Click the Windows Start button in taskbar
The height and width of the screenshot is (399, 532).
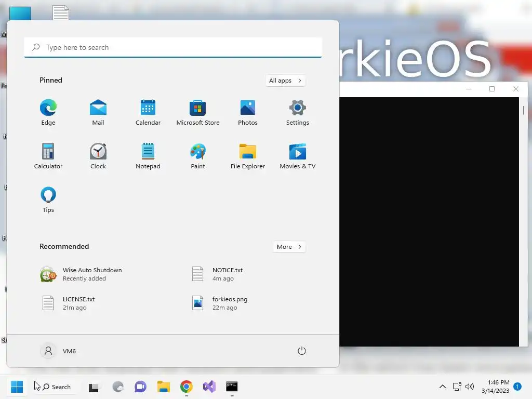click(17, 387)
